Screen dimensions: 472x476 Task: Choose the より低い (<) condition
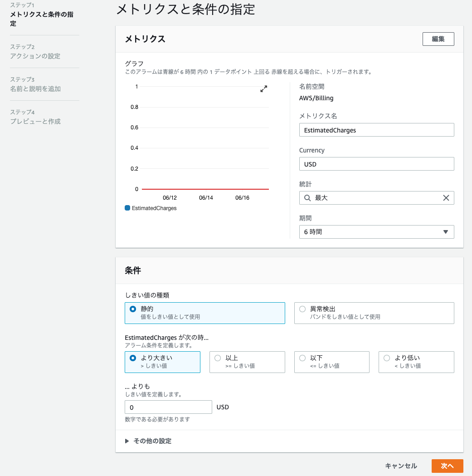pos(416,362)
